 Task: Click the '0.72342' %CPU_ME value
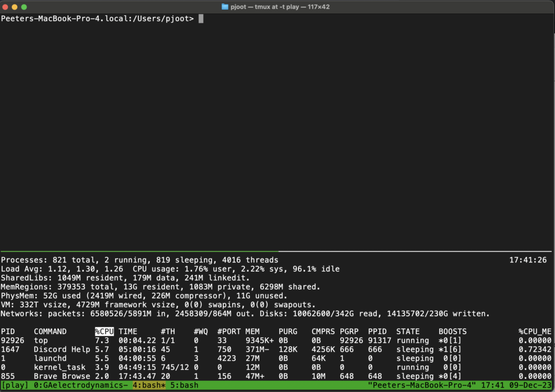click(535, 349)
